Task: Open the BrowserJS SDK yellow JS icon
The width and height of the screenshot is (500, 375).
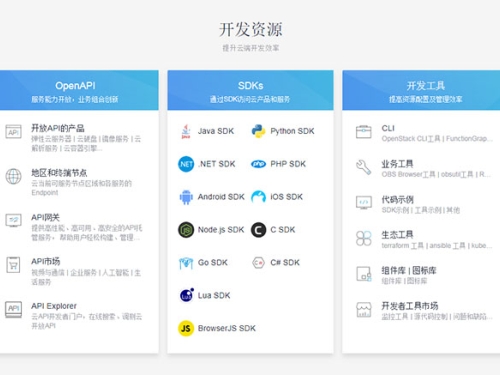Action: click(x=186, y=328)
